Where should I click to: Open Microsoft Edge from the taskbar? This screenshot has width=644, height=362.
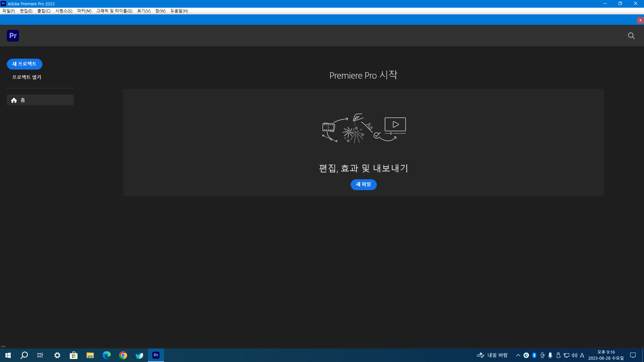(107, 355)
